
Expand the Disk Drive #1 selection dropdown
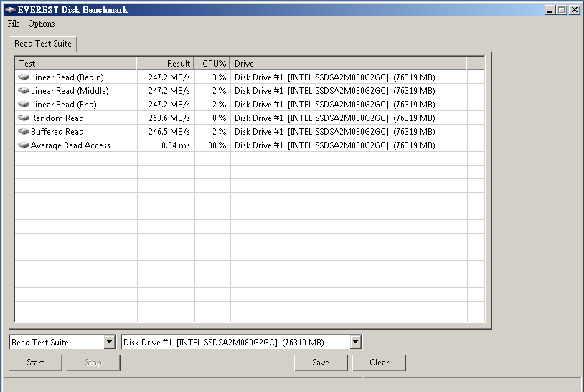[x=355, y=343]
